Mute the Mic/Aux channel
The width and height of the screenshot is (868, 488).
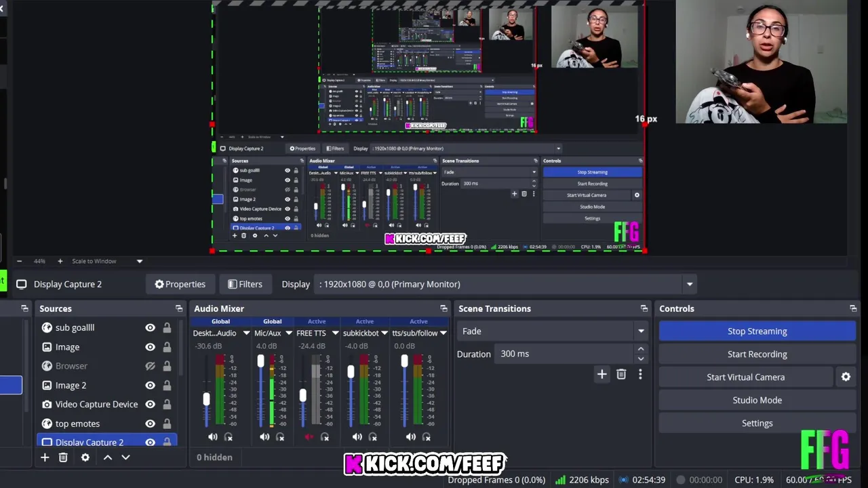[264, 437]
